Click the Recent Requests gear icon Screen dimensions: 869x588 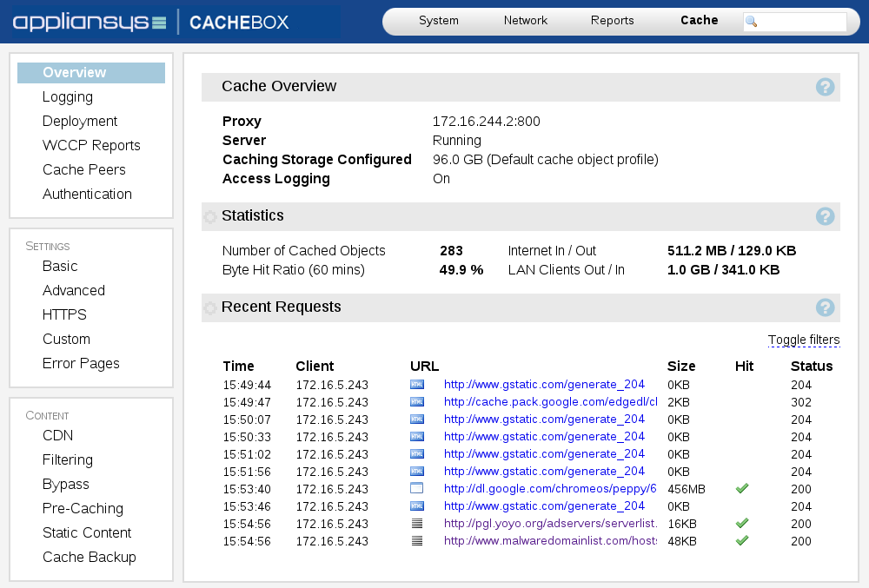(210, 307)
